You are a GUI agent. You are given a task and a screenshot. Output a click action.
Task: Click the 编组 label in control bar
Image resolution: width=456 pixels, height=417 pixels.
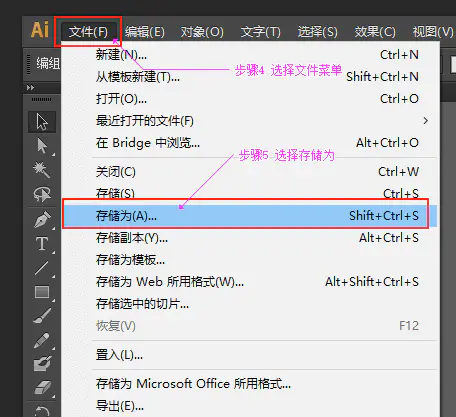click(x=48, y=63)
